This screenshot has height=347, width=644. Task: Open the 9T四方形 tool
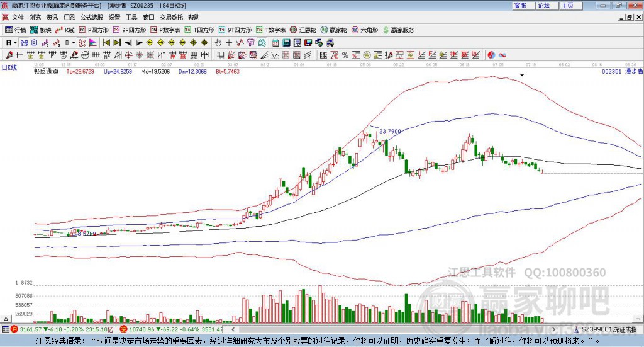[235, 30]
